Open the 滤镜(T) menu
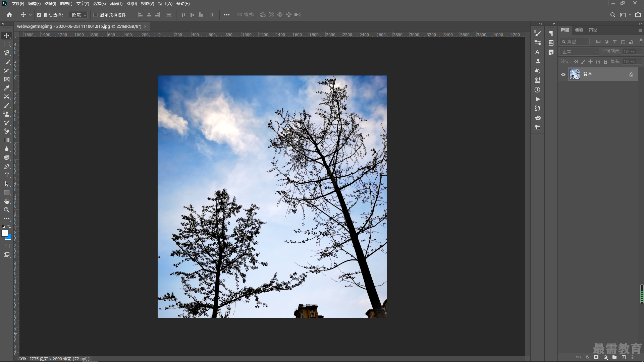Viewport: 644px width, 362px height. [116, 4]
